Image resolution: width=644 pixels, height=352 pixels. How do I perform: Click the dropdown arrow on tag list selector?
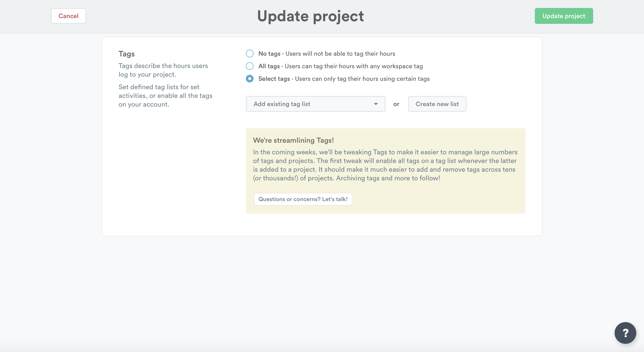[376, 104]
